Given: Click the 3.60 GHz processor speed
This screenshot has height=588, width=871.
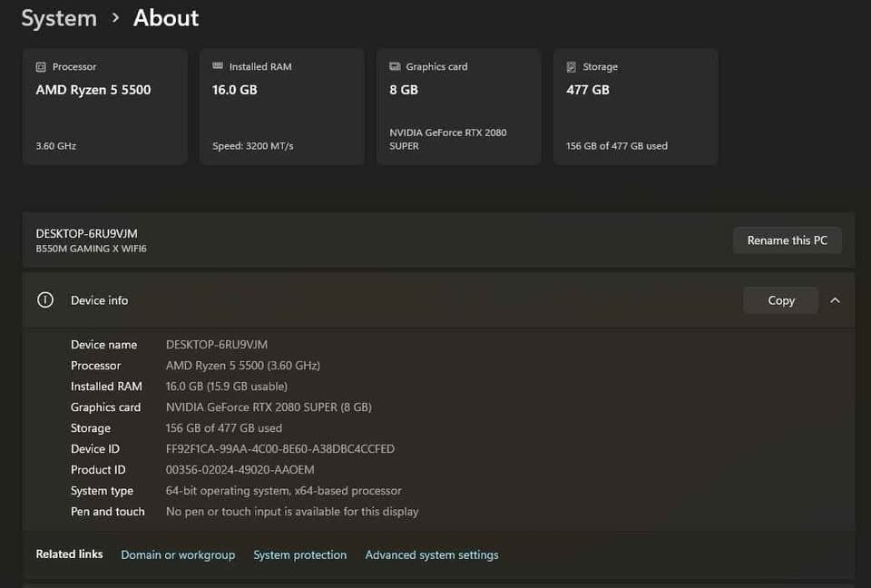Looking at the screenshot, I should point(56,146).
